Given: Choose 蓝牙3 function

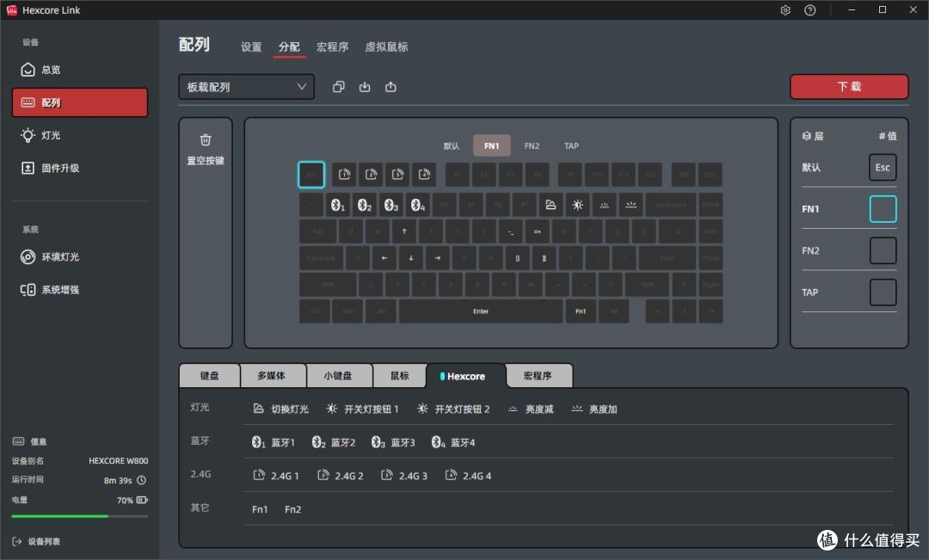Looking at the screenshot, I should [393, 443].
